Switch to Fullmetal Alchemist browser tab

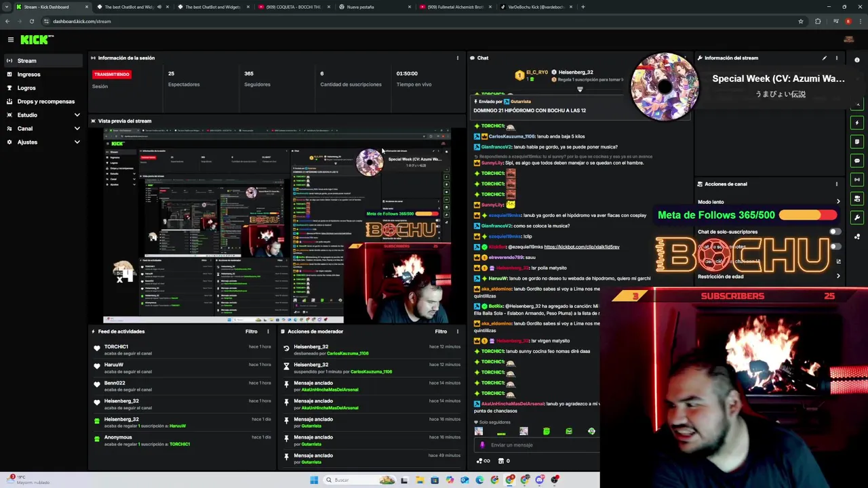click(456, 7)
